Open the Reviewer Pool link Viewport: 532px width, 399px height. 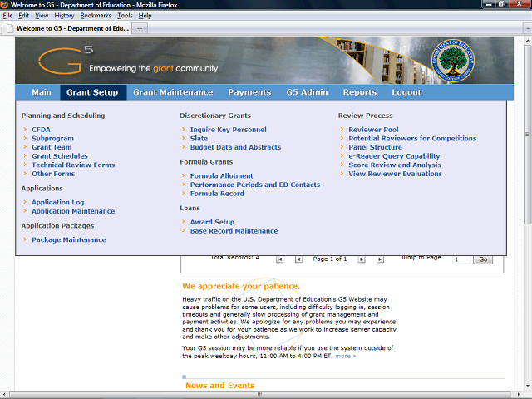pos(373,130)
